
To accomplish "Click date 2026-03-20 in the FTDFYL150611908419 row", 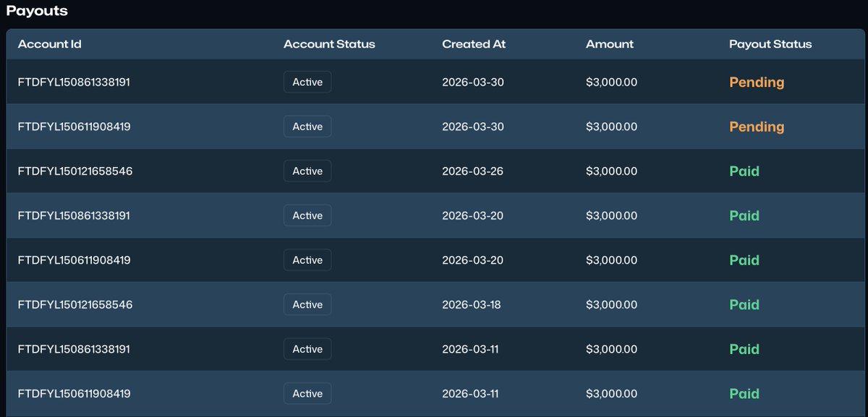I will pos(473,260).
